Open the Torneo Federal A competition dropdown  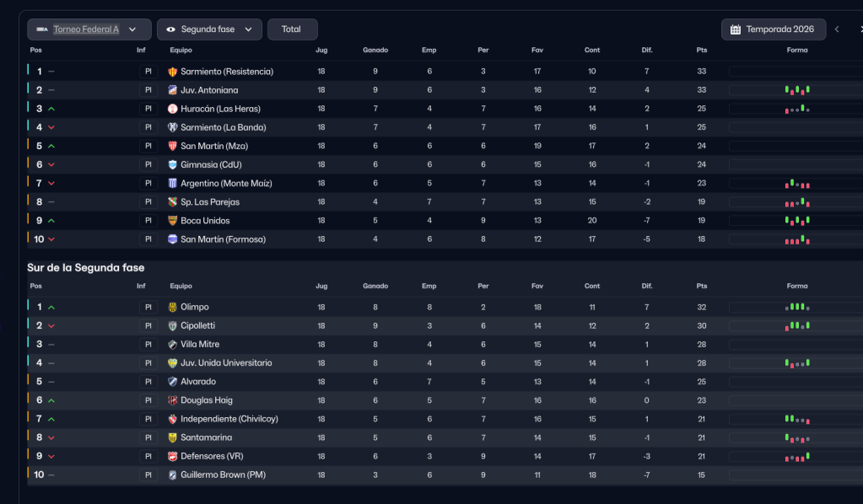pos(89,29)
